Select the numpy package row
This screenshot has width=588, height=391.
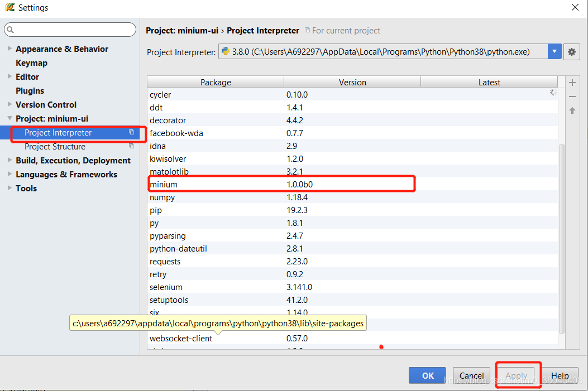click(352, 197)
